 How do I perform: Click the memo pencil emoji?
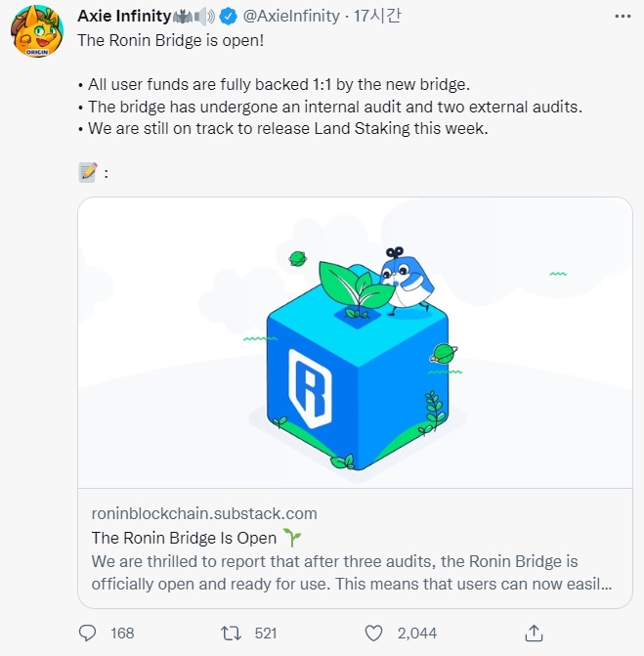[x=88, y=172]
